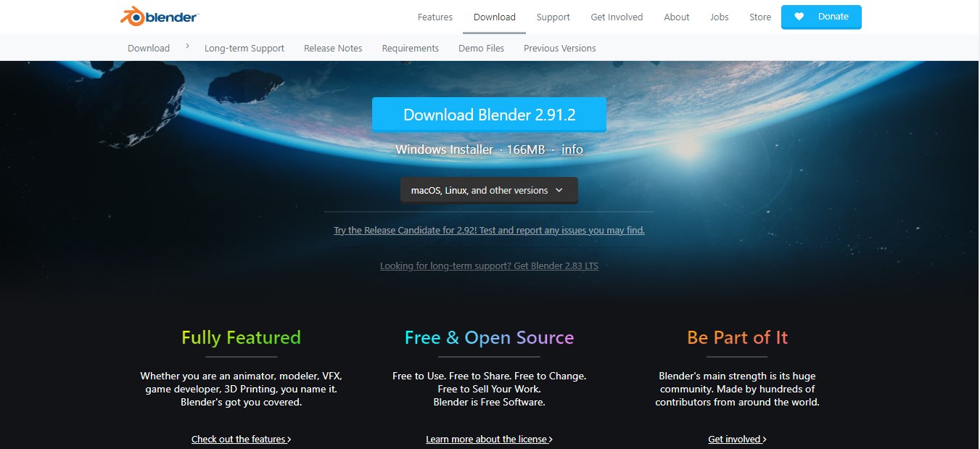Image resolution: width=980 pixels, height=449 pixels.
Task: Open Long-term Support sub-navigation tab
Action: point(244,48)
